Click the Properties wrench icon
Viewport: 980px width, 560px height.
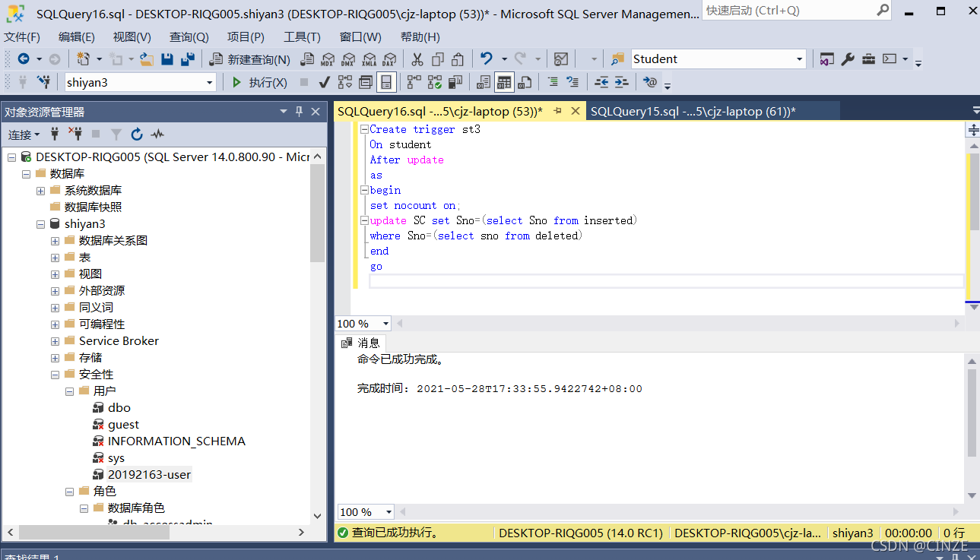[x=848, y=59]
